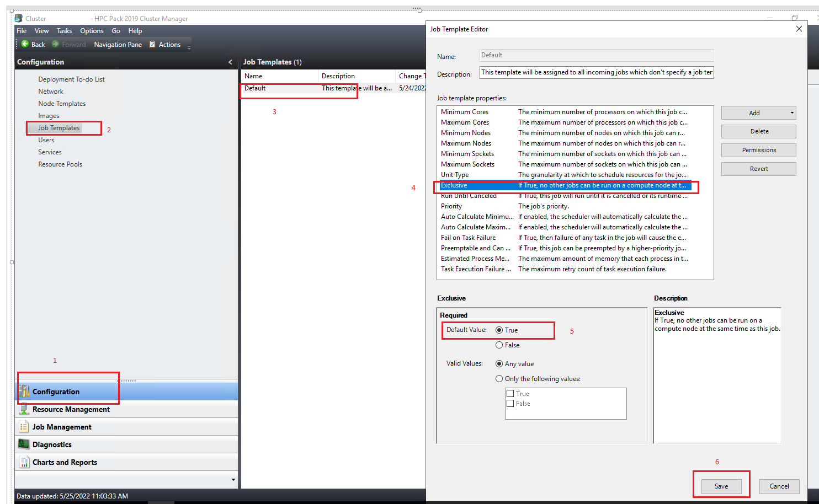Tick the True checkbox in valid values list
The width and height of the screenshot is (819, 504).
pos(510,394)
